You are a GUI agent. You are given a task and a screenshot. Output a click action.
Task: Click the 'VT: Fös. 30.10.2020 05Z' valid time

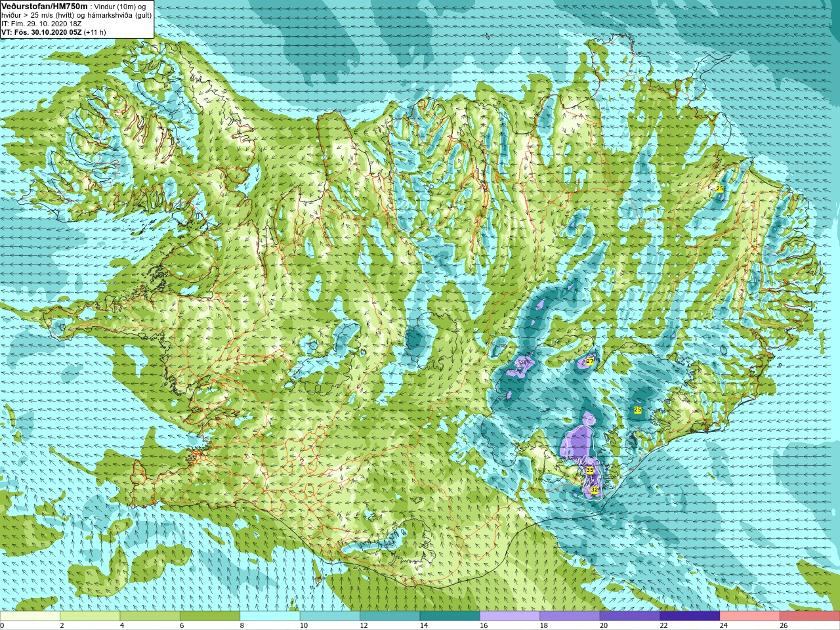click(41, 32)
